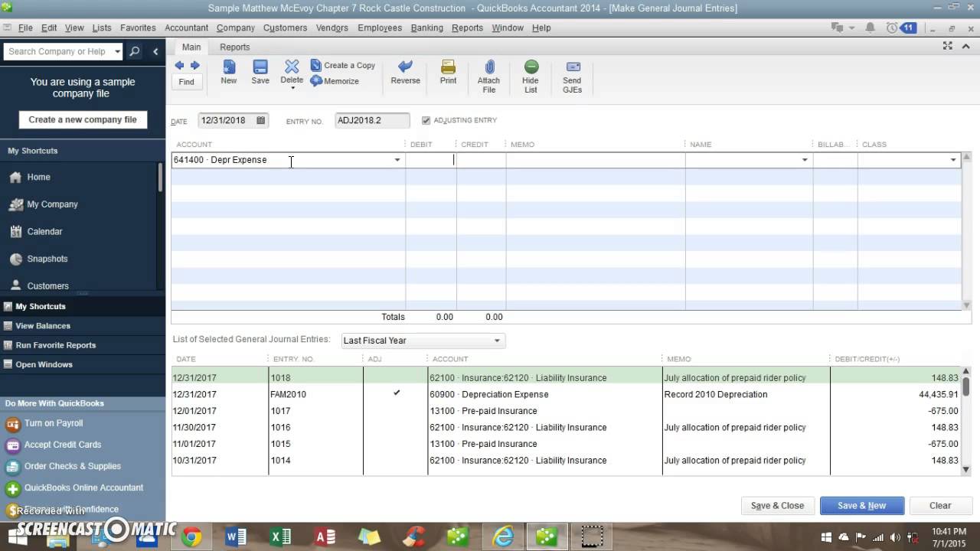
Task: Open Excel from the taskbar
Action: point(280,537)
